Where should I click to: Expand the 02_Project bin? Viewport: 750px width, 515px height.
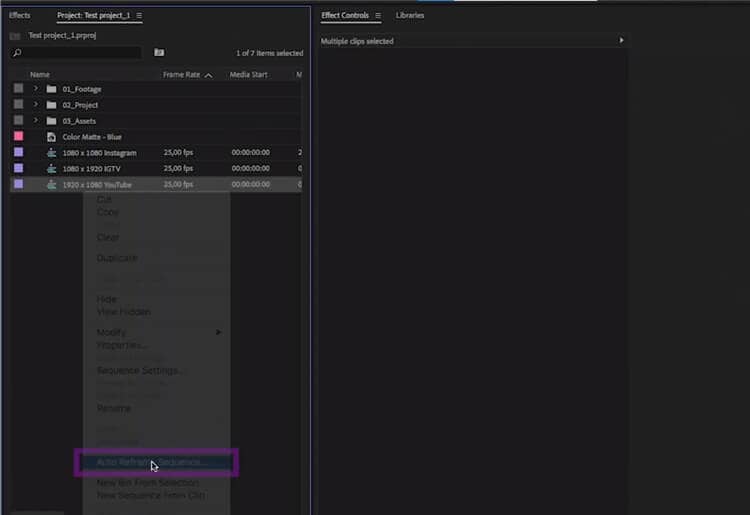tap(35, 104)
